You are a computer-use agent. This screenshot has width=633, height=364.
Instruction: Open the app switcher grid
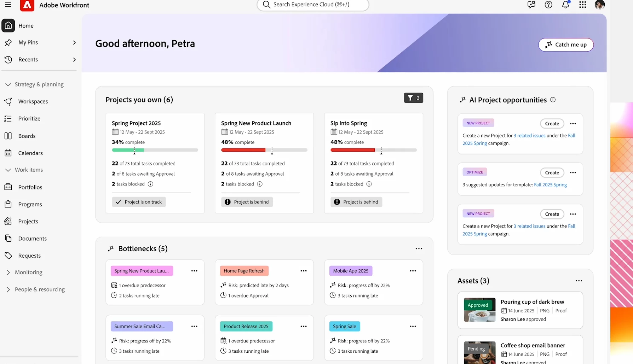click(x=583, y=5)
